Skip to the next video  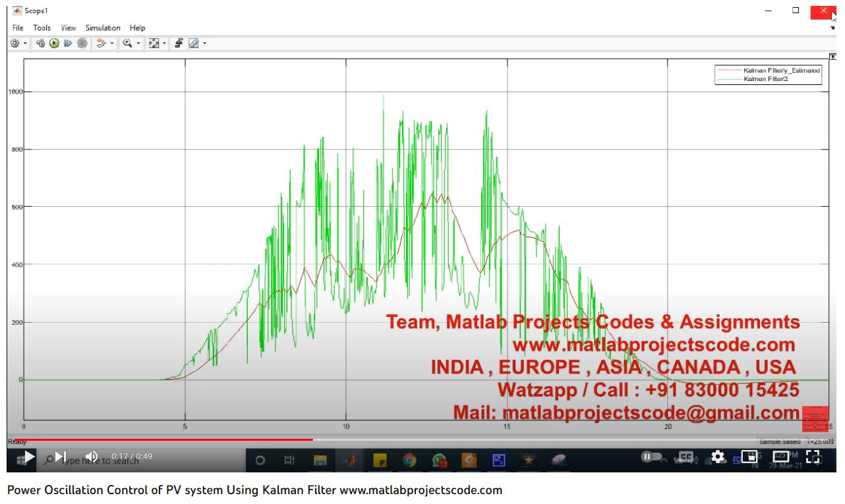click(x=61, y=456)
